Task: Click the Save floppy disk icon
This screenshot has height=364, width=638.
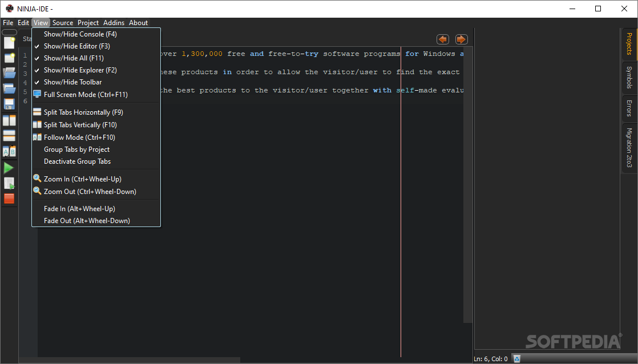Action: pyautogui.click(x=9, y=104)
